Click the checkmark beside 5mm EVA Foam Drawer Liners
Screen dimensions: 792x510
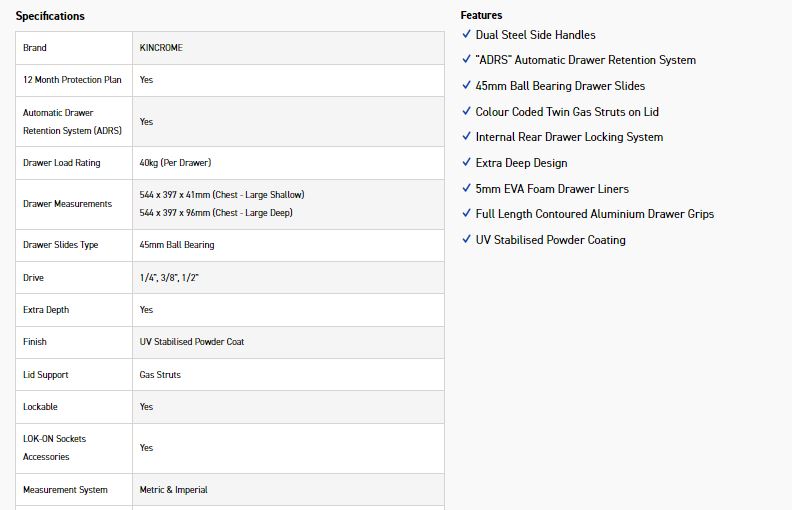tap(466, 188)
